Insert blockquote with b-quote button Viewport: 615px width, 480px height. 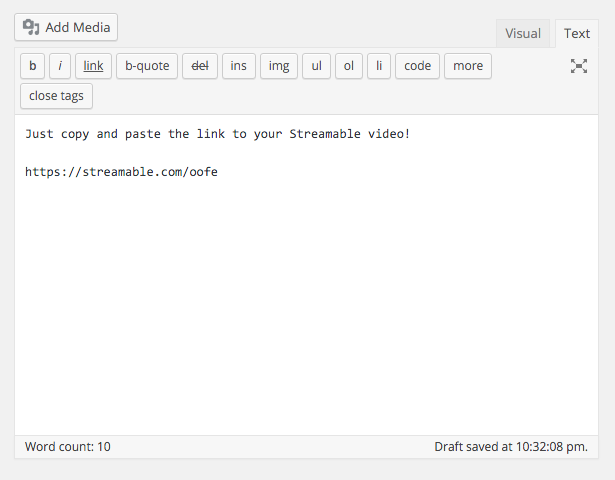click(147, 66)
